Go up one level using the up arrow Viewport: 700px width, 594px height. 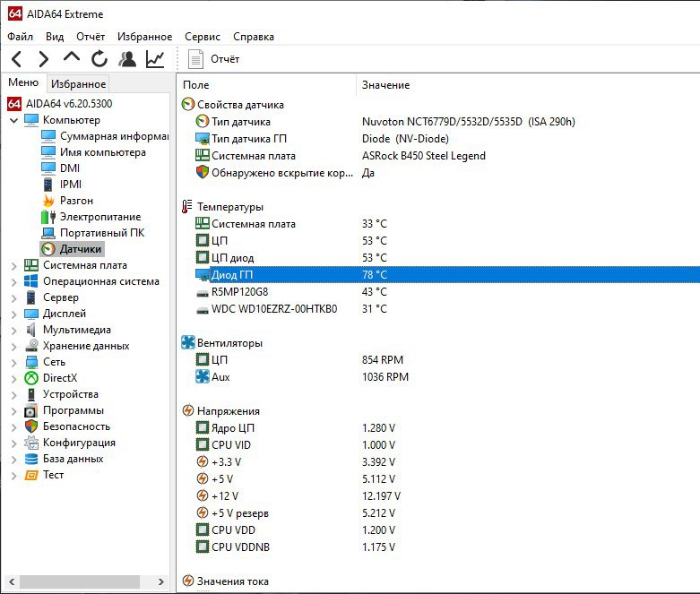(72, 57)
